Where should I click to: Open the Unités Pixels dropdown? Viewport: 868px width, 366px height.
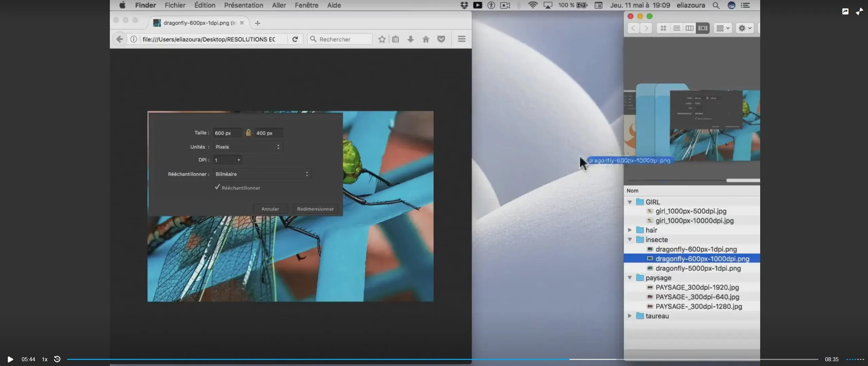[248, 147]
